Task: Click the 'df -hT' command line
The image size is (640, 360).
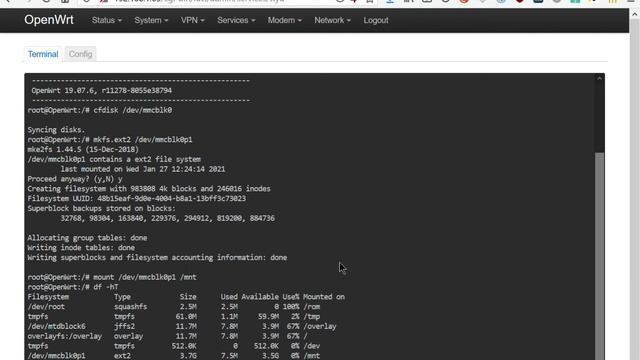Action: click(x=73, y=287)
